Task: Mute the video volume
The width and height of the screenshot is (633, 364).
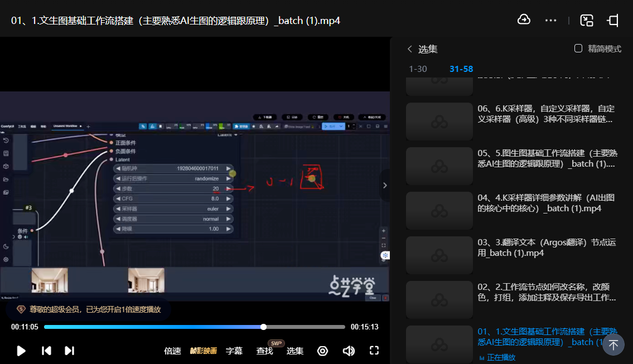Action: click(x=349, y=351)
